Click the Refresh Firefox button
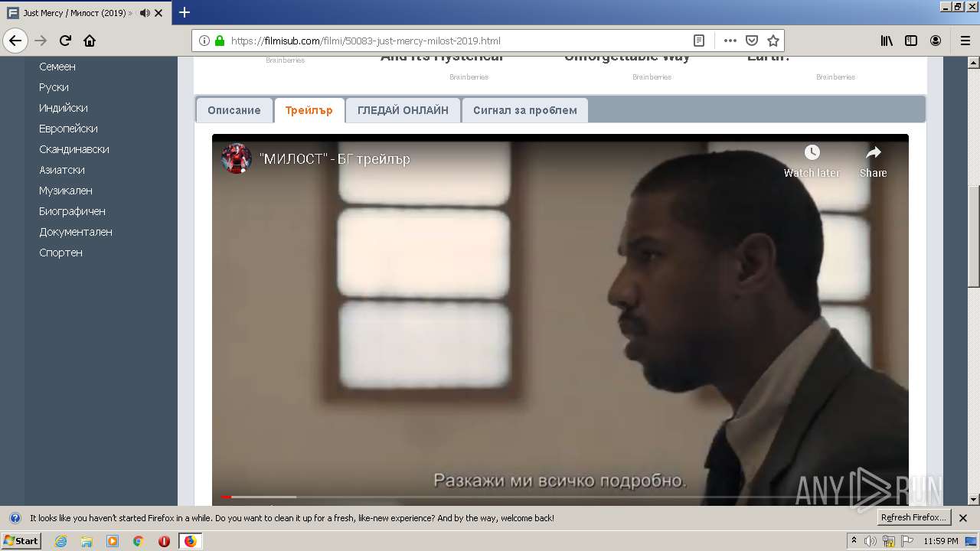 [913, 518]
